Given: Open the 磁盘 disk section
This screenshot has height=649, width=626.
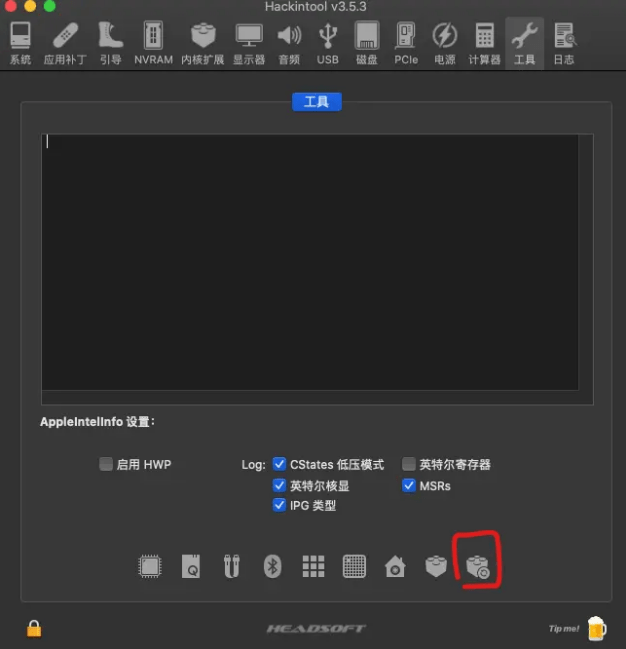Looking at the screenshot, I should click(x=367, y=43).
